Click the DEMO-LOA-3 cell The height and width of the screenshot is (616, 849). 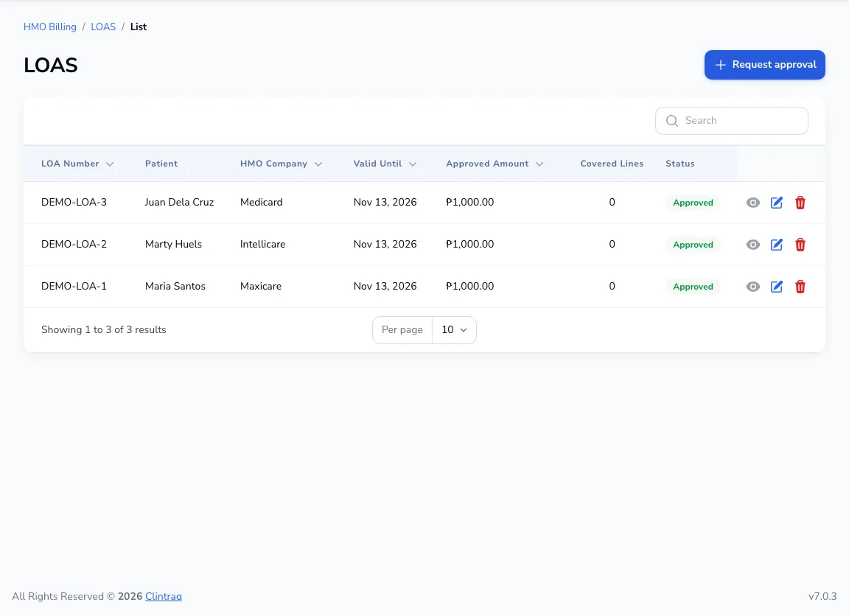pos(74,203)
